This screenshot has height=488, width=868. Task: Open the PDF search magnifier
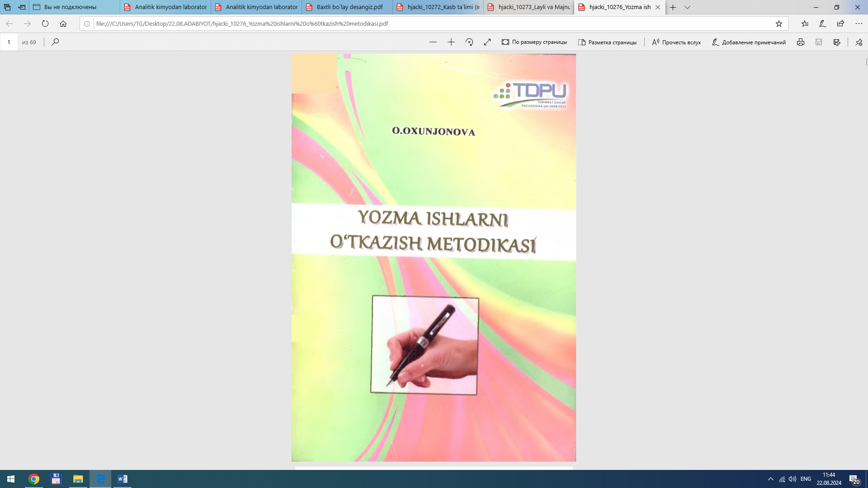55,42
